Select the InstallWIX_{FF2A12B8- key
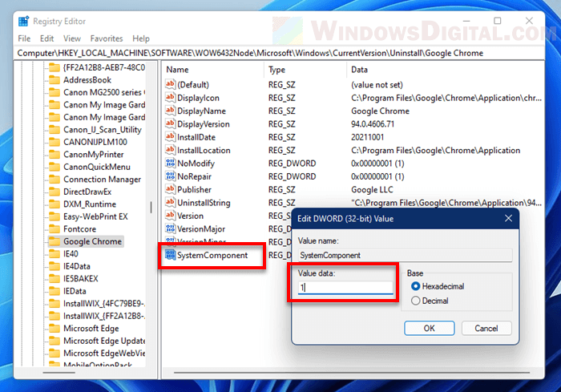 click(103, 316)
